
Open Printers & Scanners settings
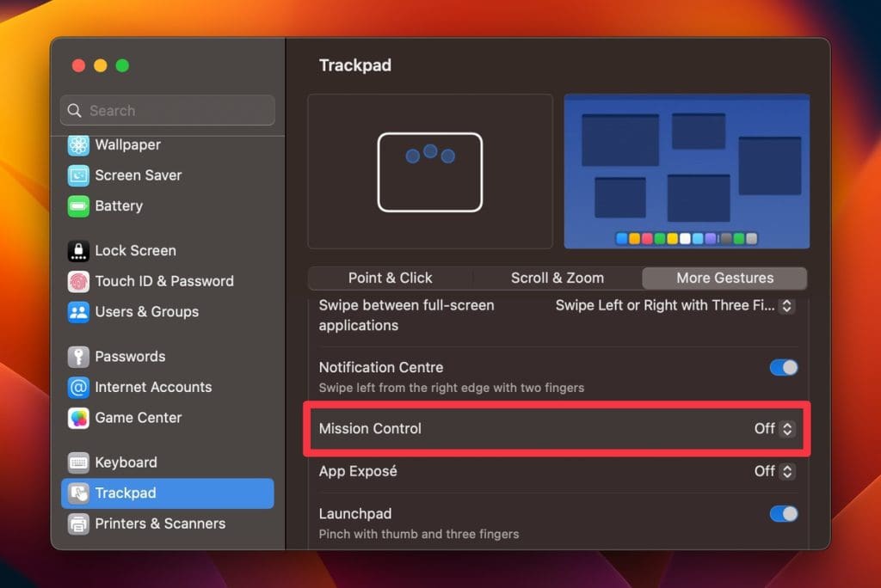click(160, 524)
